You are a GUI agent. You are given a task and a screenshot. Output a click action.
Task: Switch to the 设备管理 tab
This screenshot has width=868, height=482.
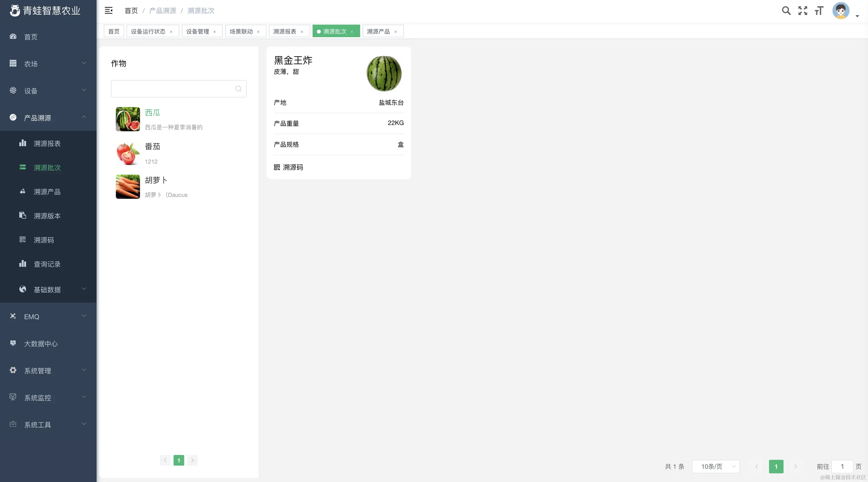click(197, 31)
